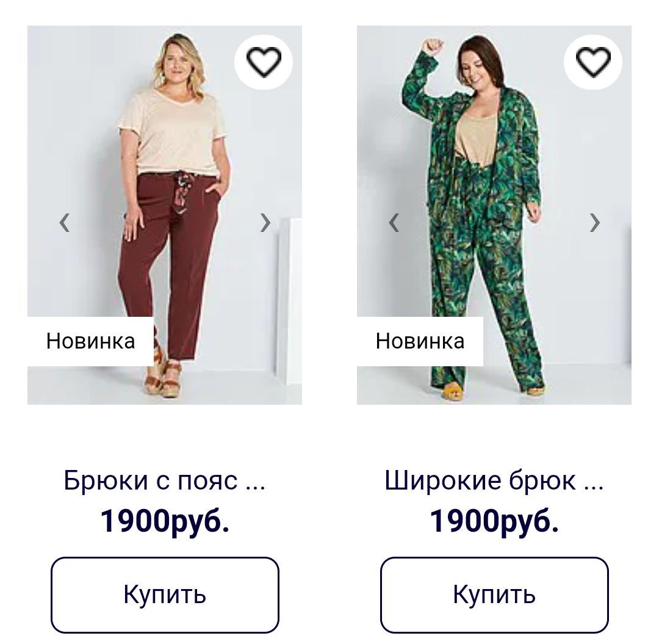Toggle heart icon on green suit
659x644 pixels.
tap(593, 62)
